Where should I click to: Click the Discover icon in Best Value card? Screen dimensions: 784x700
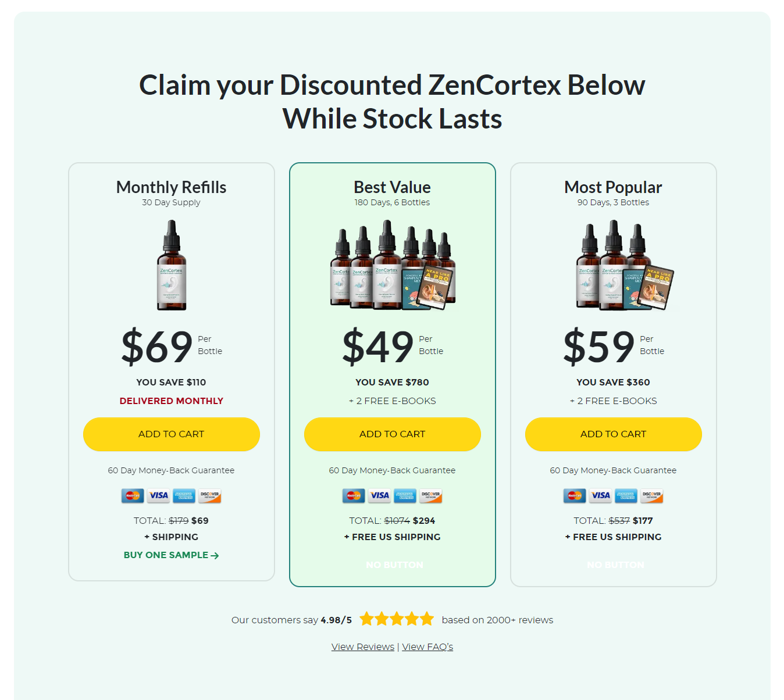(x=431, y=496)
